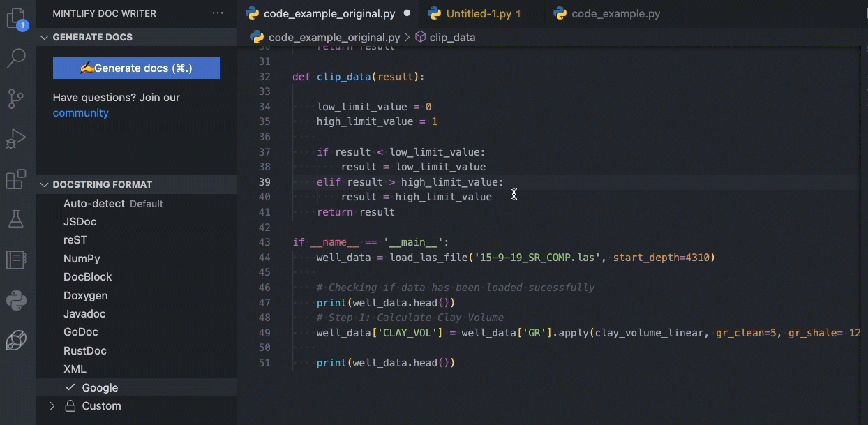Click the Generate docs button
Viewport: 868px width, 425px height.
coord(136,68)
